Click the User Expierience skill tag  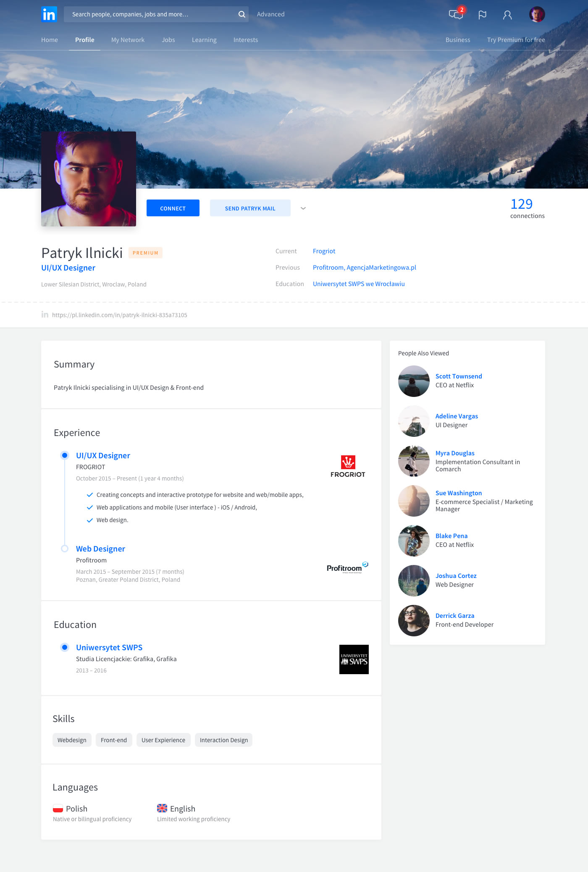pyautogui.click(x=163, y=740)
